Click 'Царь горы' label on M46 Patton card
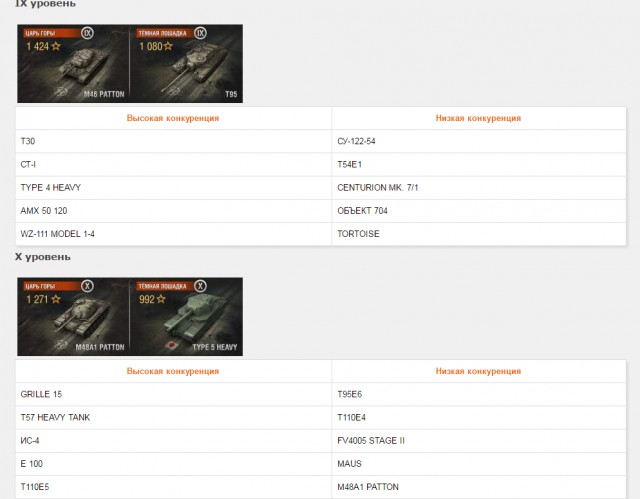This screenshot has height=499, width=640. pyautogui.click(x=40, y=33)
